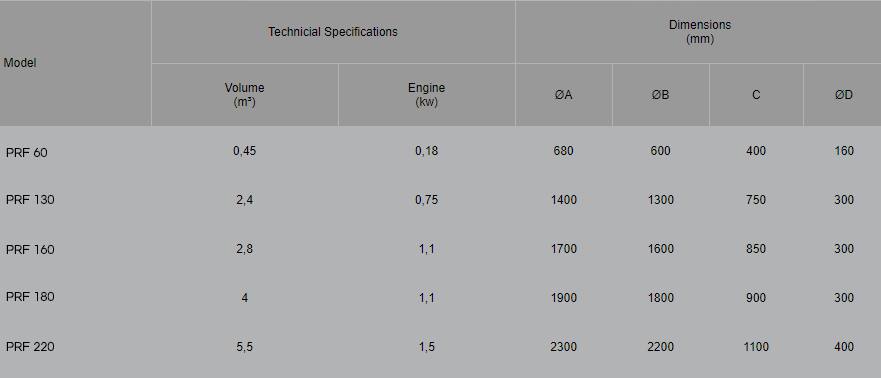Click the 0,45 volume value

[x=244, y=151]
